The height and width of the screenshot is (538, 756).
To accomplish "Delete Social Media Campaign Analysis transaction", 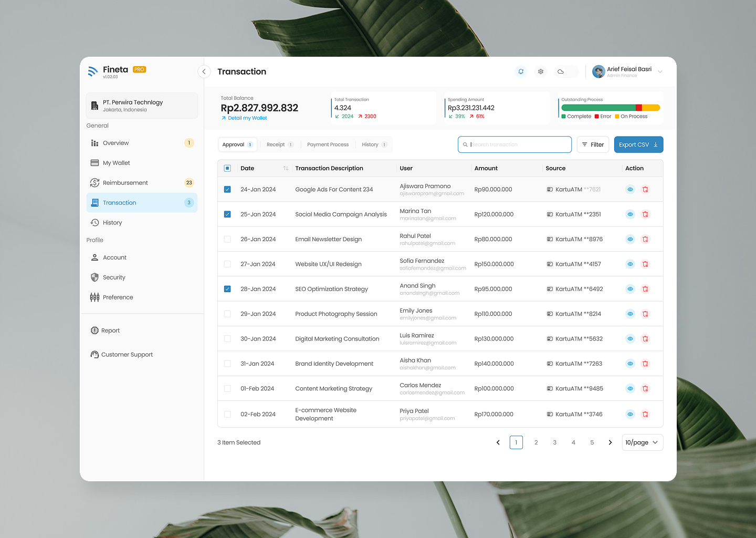I will tap(645, 214).
